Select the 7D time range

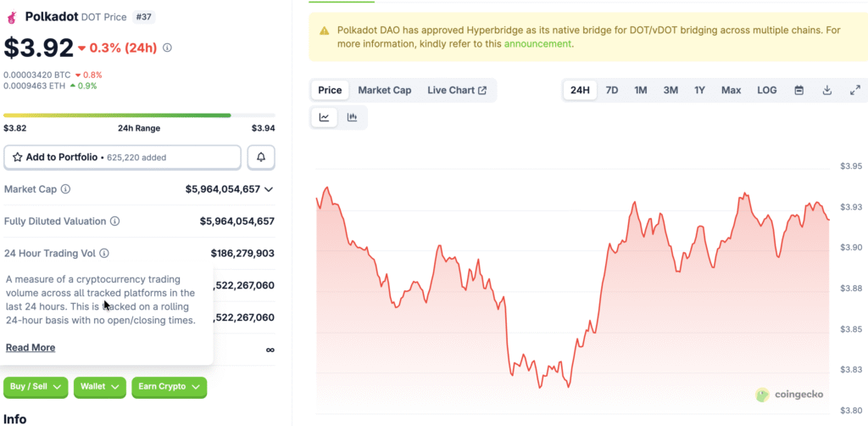click(x=611, y=90)
